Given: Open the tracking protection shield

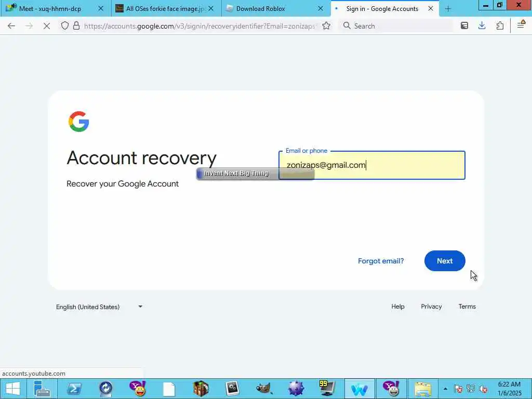Looking at the screenshot, I should click(65, 26).
